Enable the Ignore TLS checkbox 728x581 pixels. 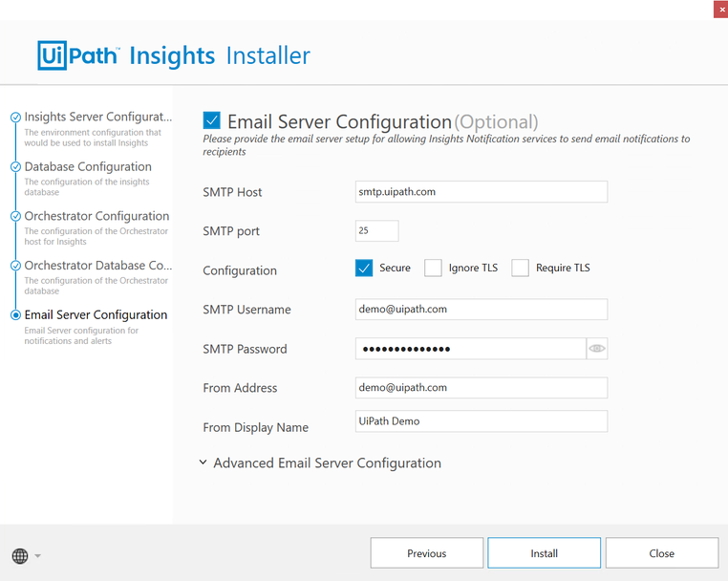[x=433, y=268]
